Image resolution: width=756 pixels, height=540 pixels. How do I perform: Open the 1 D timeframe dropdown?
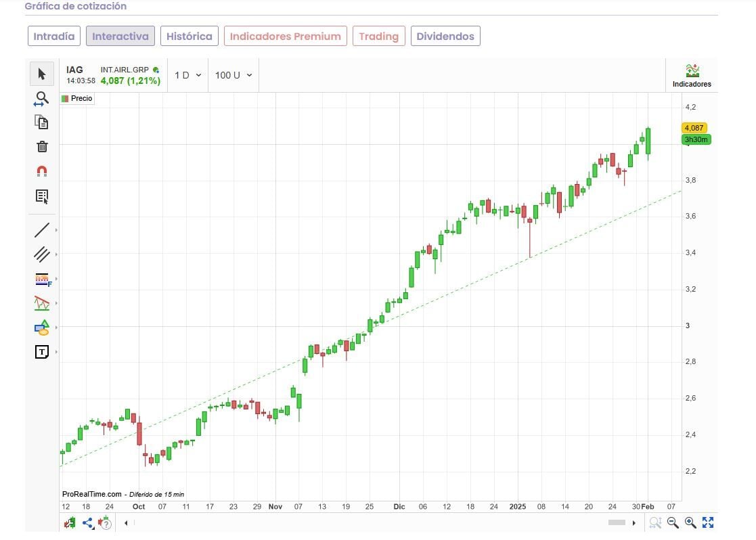[187, 75]
